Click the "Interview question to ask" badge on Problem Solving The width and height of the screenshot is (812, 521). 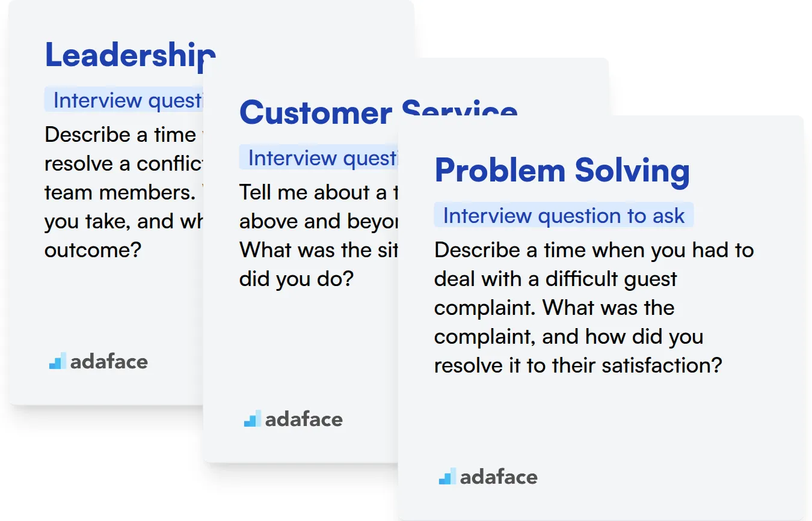click(564, 216)
